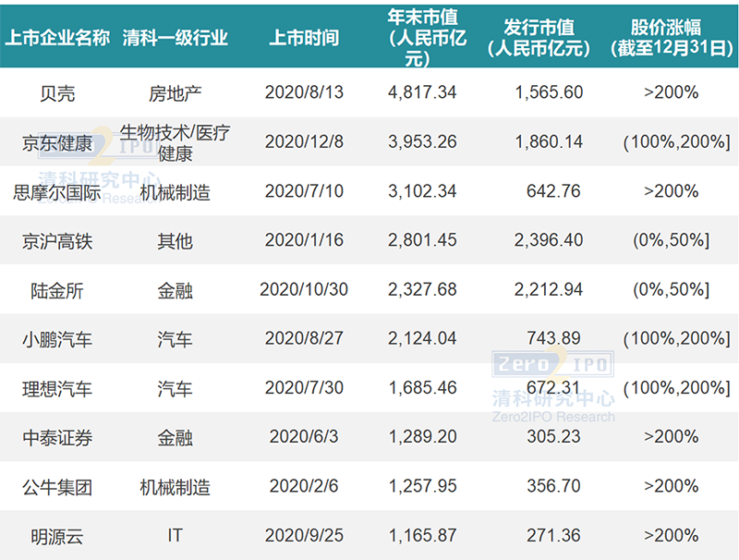The height and width of the screenshot is (560, 739).
Task: Click the year-end value 1,257.95
Action: point(422,486)
